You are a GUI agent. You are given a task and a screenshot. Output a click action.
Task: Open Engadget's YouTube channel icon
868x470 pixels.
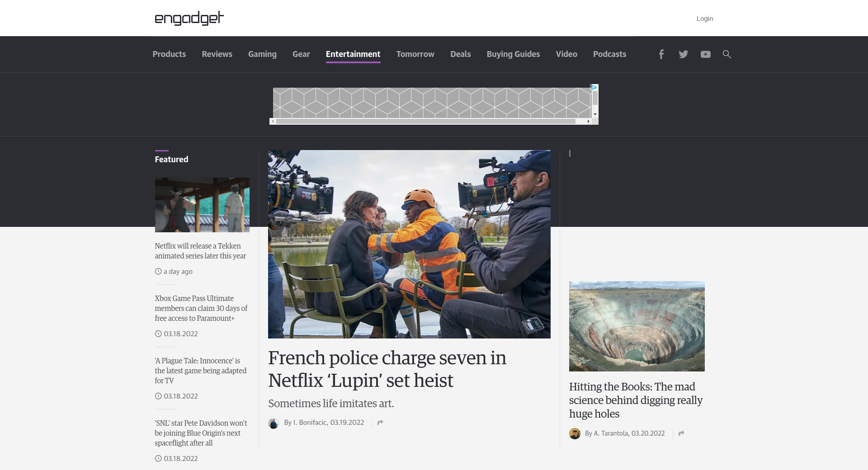705,54
